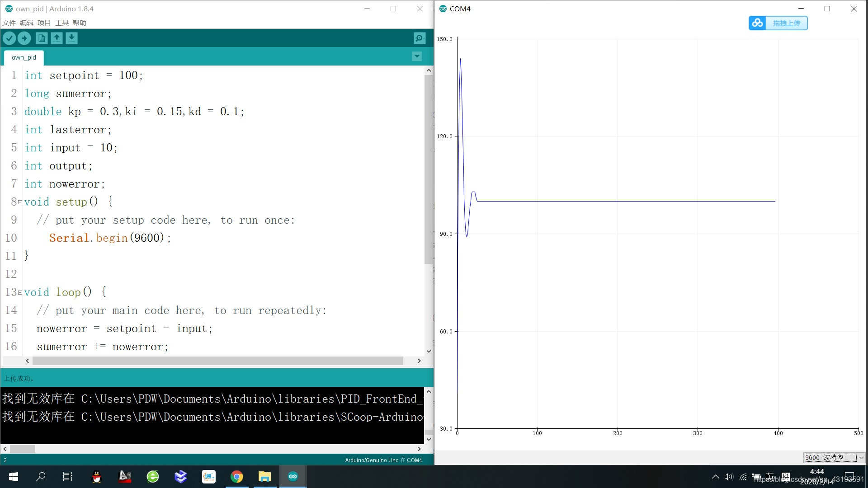
Task: Open the 工具 menu
Action: click(x=62, y=23)
